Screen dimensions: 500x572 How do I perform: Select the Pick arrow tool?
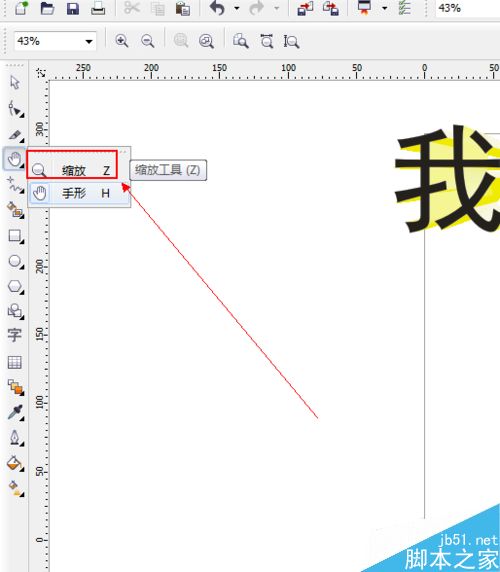click(x=15, y=82)
